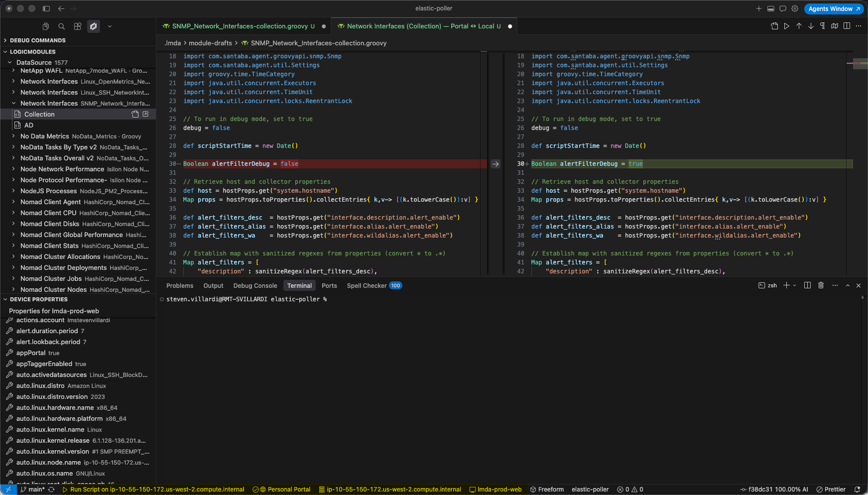The image size is (868, 495).
Task: Select the zsh terminal instance
Action: (767, 286)
